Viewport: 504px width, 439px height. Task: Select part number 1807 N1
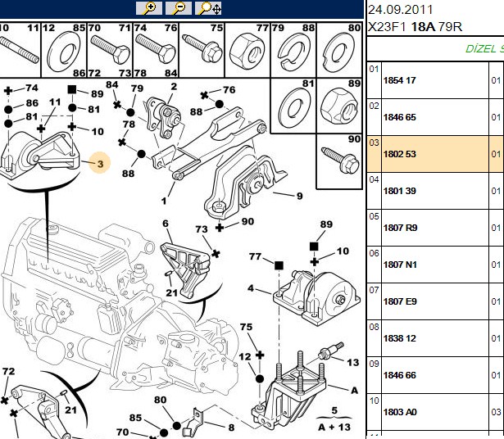pyautogui.click(x=400, y=265)
